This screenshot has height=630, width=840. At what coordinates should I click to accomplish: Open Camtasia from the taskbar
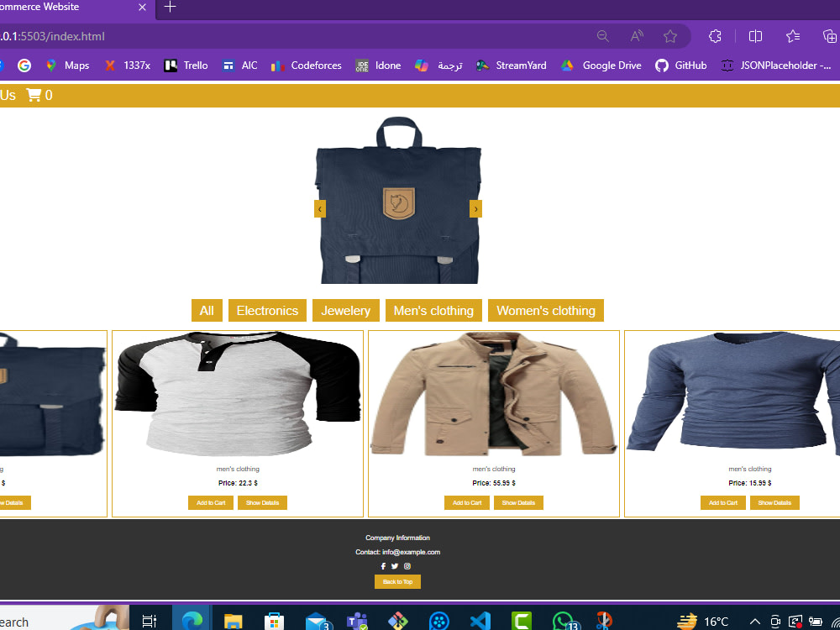pyautogui.click(x=522, y=622)
